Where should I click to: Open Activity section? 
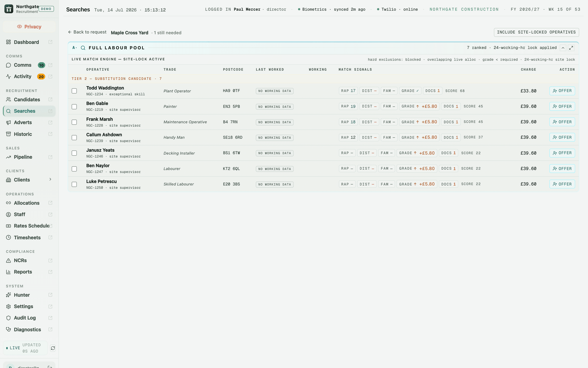pos(23,76)
